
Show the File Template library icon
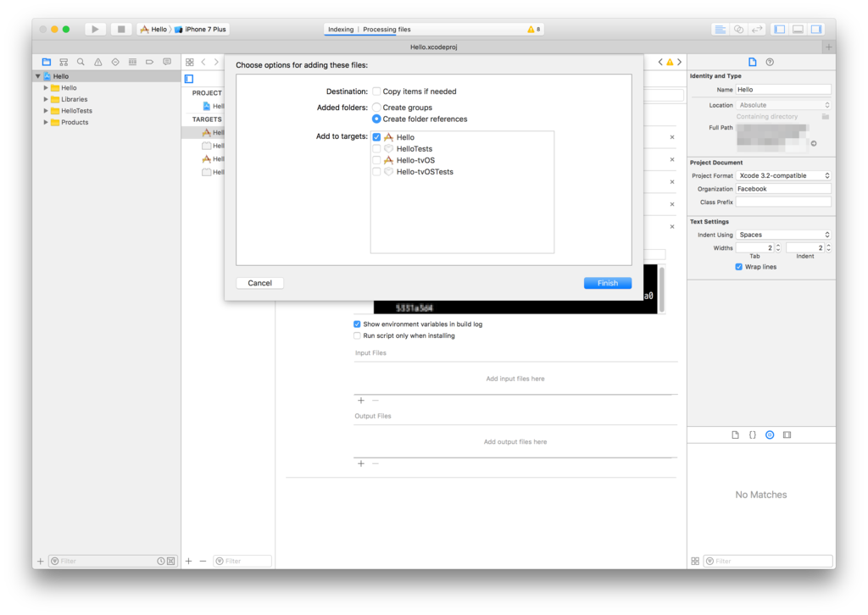[x=735, y=435]
